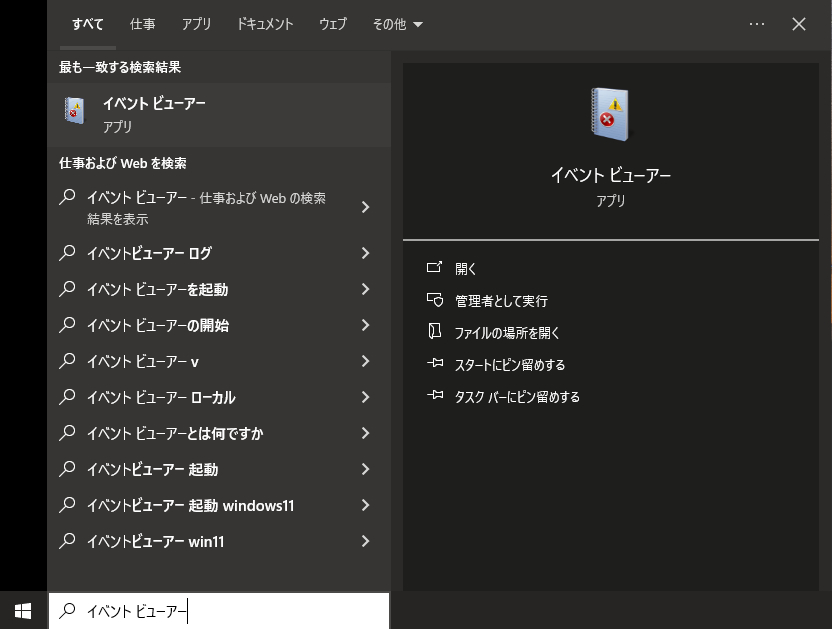Click the Windows Start button
This screenshot has height=629, width=832.
23,609
